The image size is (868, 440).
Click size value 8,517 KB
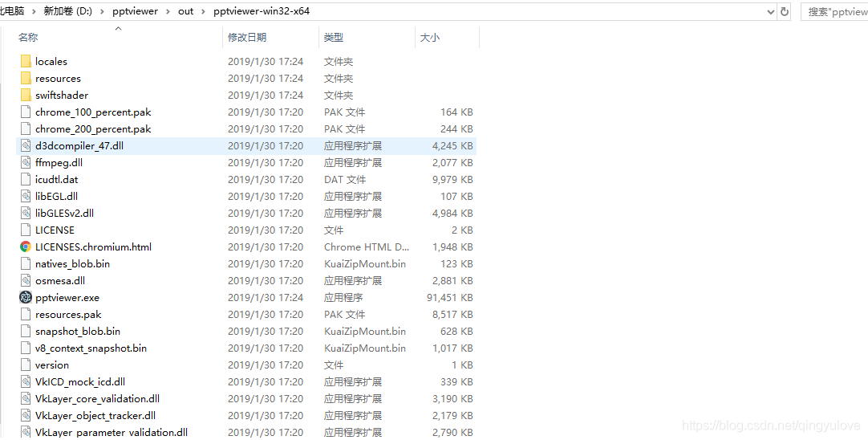tap(452, 314)
